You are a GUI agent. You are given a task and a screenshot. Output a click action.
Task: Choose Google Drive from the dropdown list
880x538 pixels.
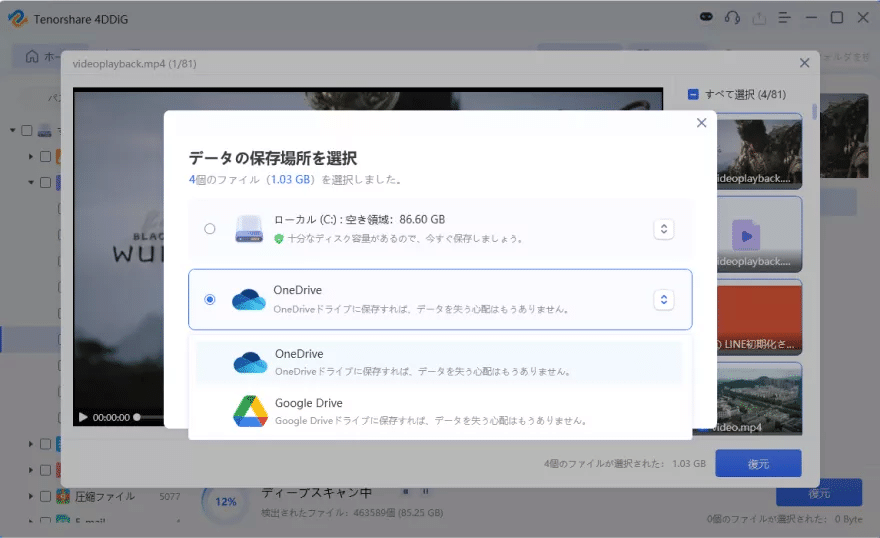439,411
